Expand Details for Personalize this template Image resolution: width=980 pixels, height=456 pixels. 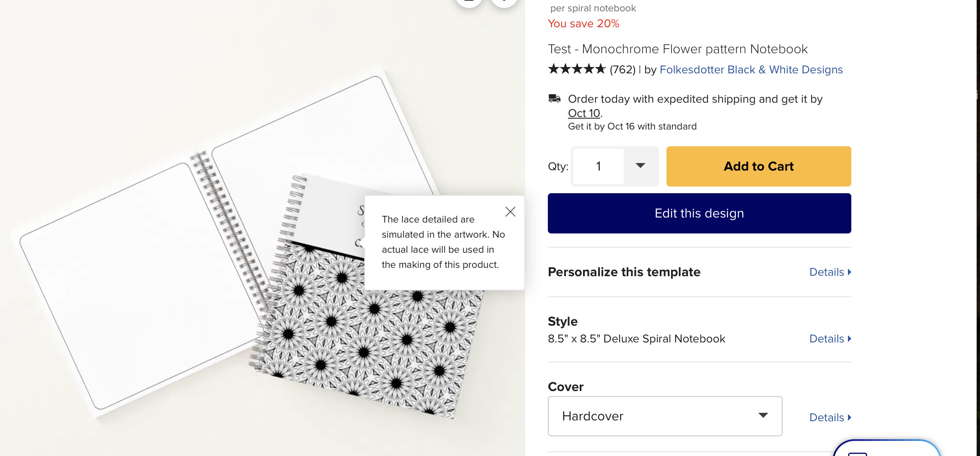pyautogui.click(x=830, y=272)
